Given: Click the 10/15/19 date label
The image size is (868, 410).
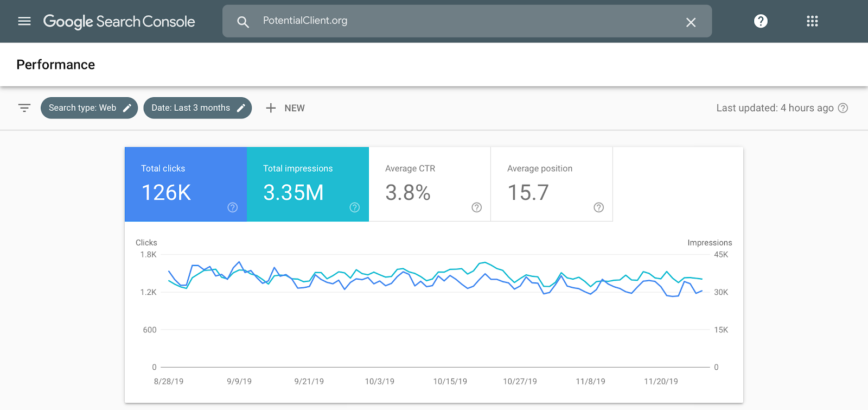Looking at the screenshot, I should tap(450, 381).
